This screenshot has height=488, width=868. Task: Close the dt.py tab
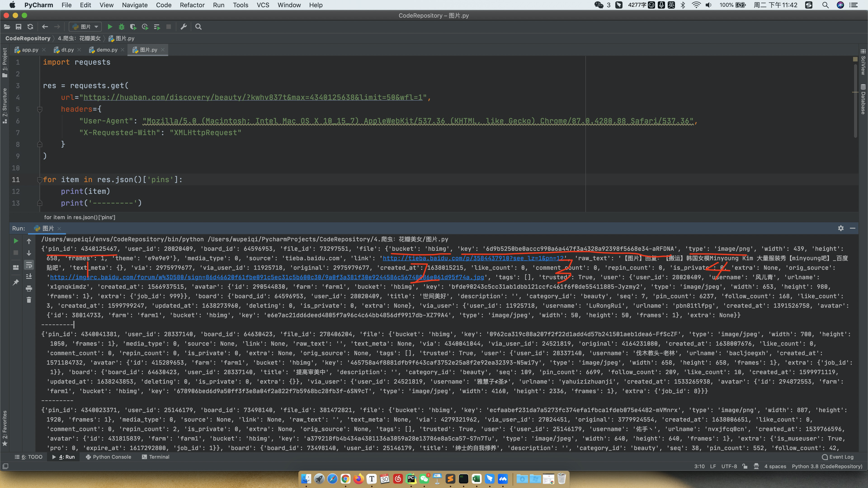point(79,49)
